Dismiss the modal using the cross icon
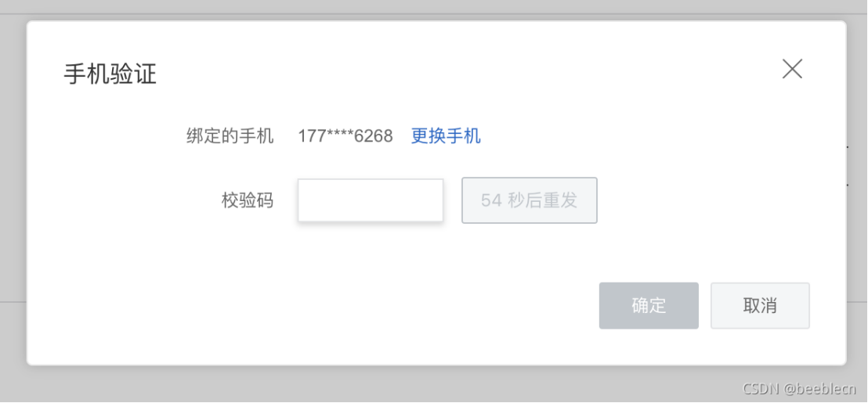The image size is (868, 403). click(x=792, y=69)
